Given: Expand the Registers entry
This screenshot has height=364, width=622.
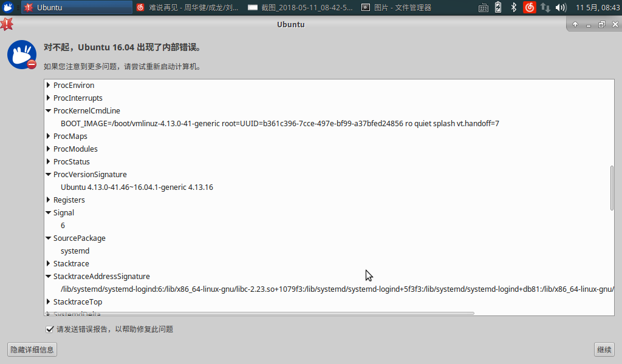Looking at the screenshot, I should 49,200.
